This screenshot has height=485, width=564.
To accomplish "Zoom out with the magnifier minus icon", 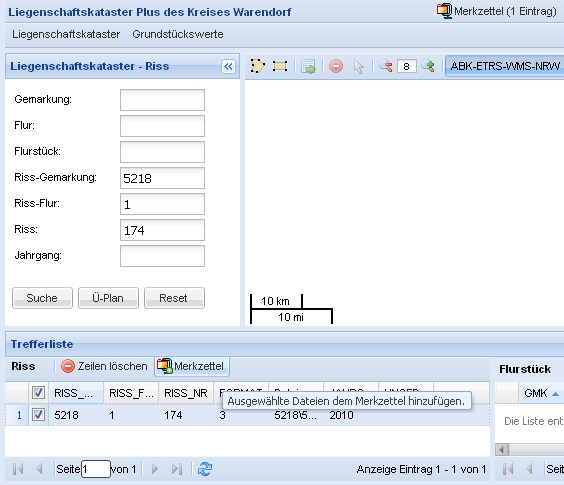I will (386, 66).
